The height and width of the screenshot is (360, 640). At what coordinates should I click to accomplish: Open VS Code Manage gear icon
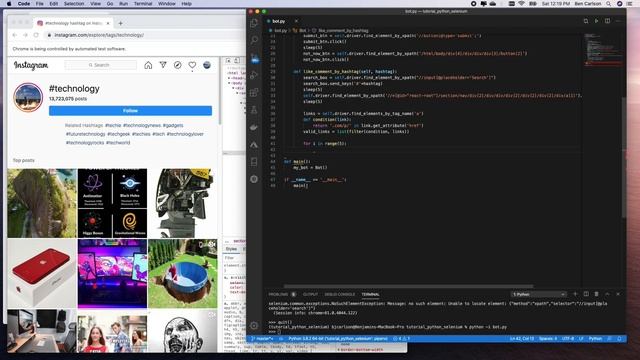click(254, 325)
